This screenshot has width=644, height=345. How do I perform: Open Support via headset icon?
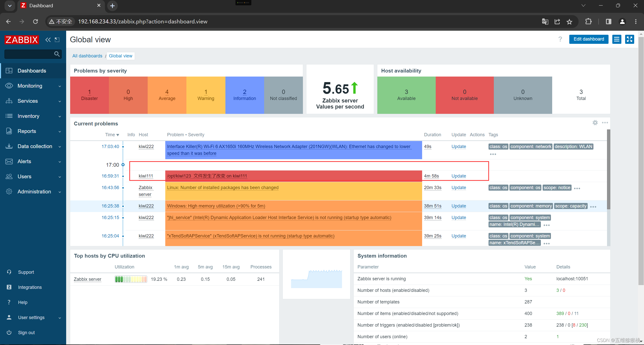tap(9, 272)
